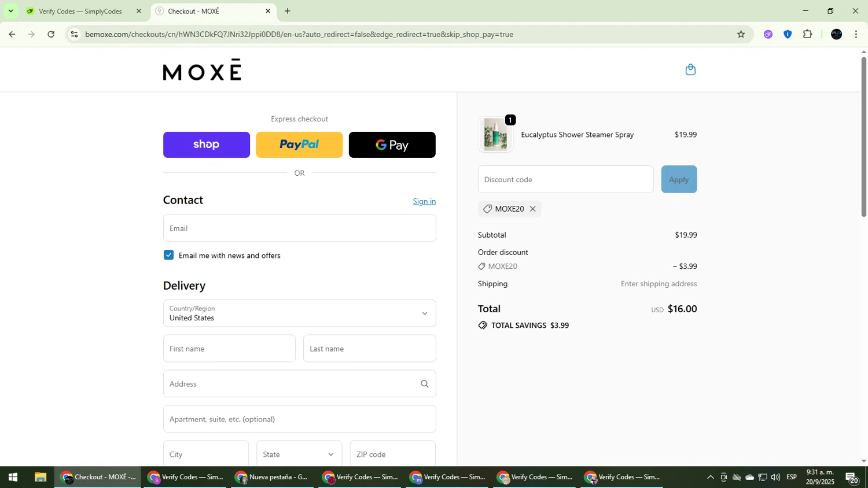Open the State dropdown

click(299, 454)
